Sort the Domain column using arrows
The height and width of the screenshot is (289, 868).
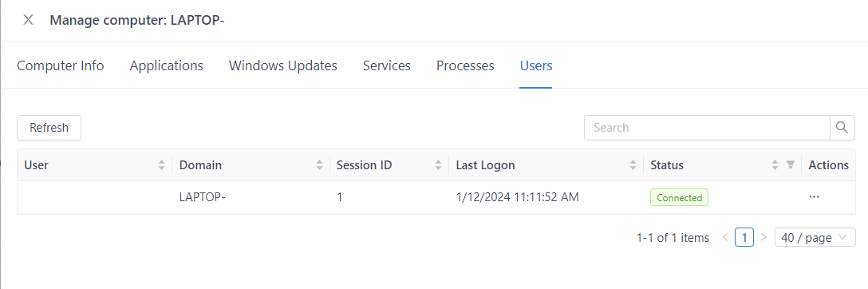click(319, 165)
